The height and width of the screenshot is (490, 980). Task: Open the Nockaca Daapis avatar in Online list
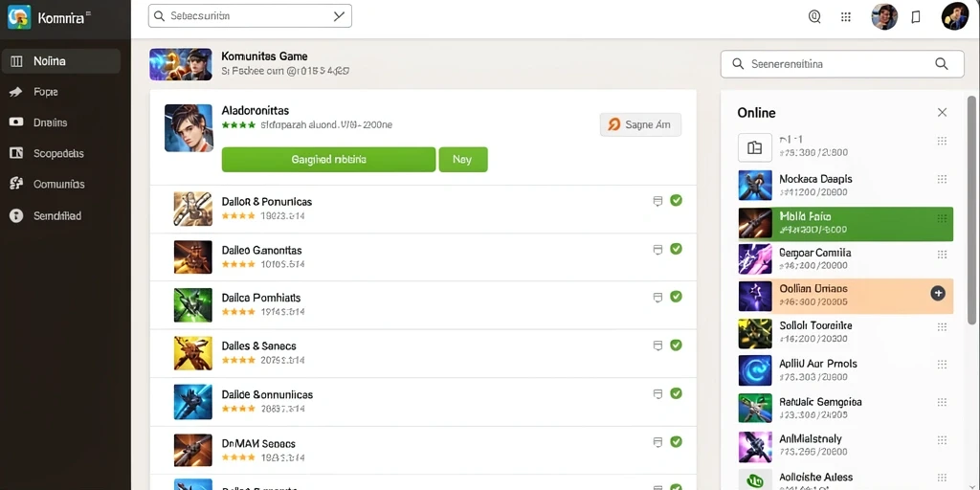click(x=755, y=185)
